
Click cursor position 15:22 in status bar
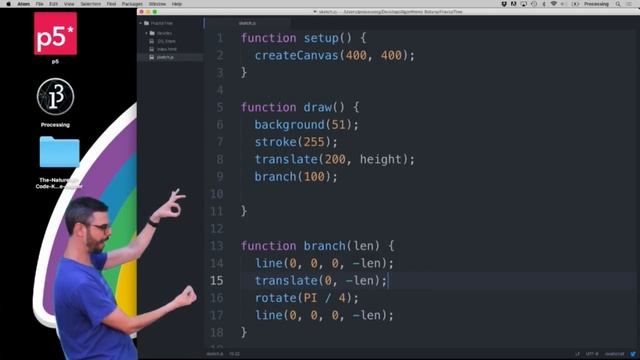click(234, 354)
